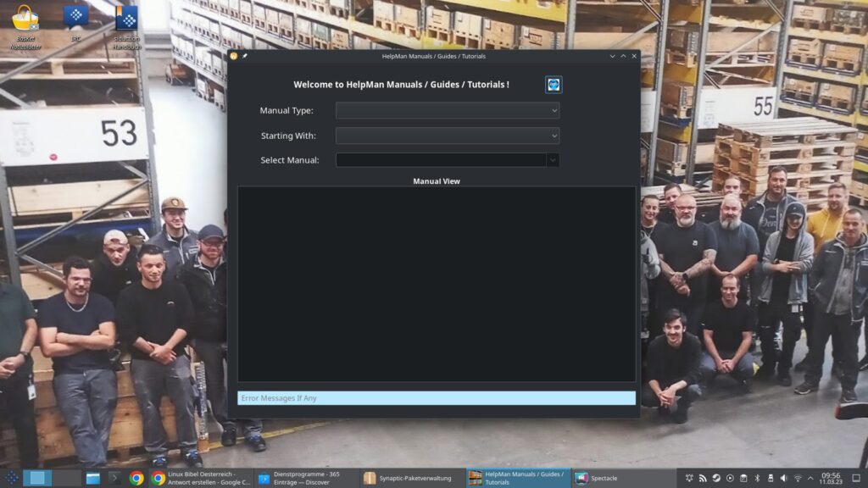Switch to the Discover Dienstprogramme window

pos(307,478)
